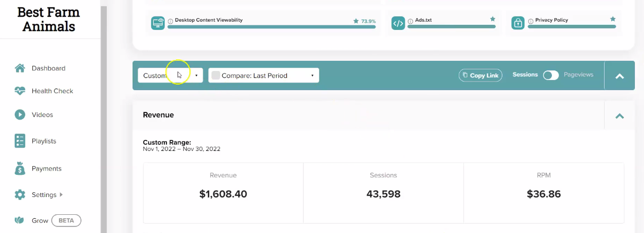Collapse the teal filter bar chevron
The width and height of the screenshot is (644, 233).
(619, 76)
